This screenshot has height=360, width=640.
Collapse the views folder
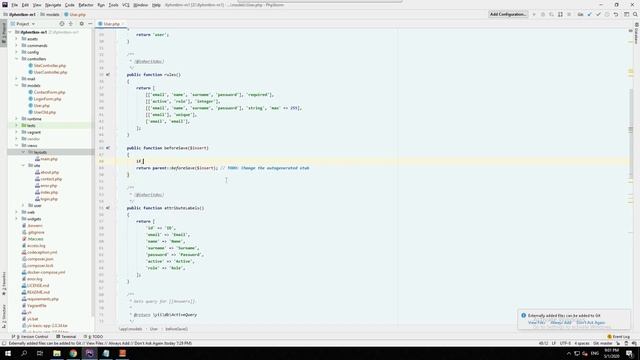click(x=16, y=146)
